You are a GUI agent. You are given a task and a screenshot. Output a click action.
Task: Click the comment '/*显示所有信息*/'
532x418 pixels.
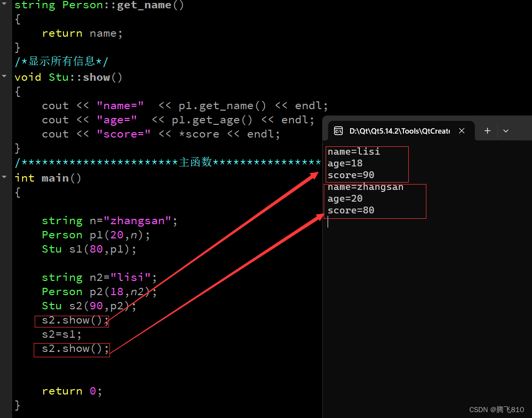point(62,62)
